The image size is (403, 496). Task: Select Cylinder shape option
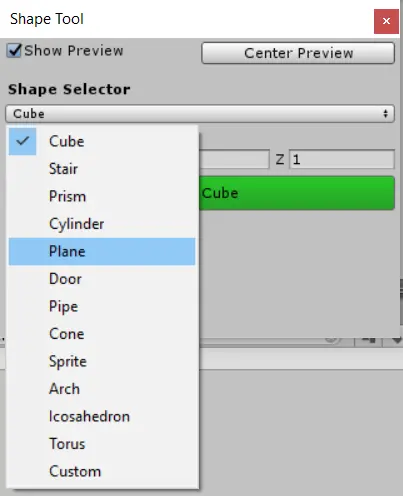pos(102,224)
